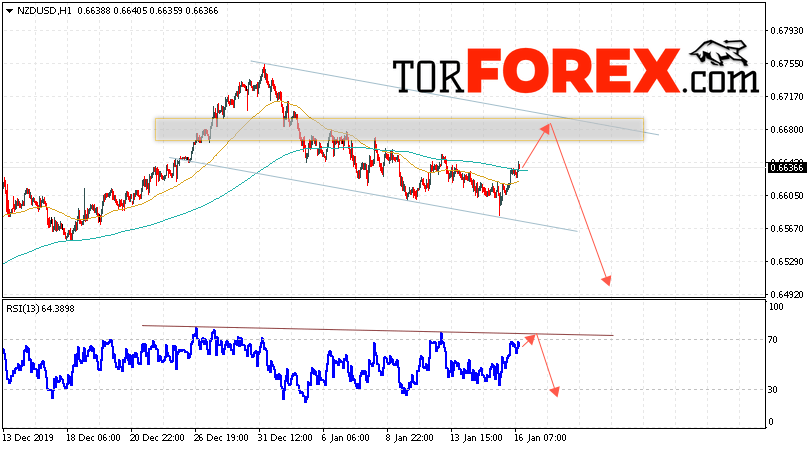Select the 13 Jan 15:00 time label
Viewport: 811px width, 449px height.
tap(476, 438)
